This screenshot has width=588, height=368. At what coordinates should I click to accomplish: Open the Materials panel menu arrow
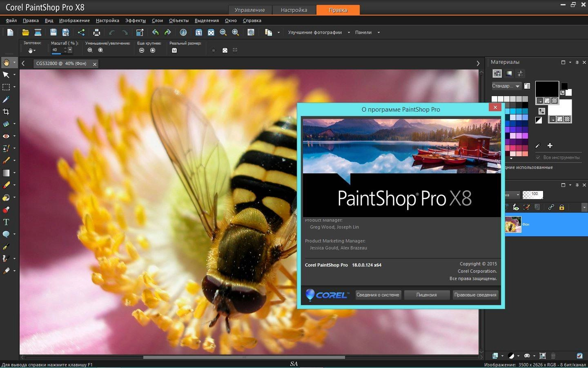[570, 62]
